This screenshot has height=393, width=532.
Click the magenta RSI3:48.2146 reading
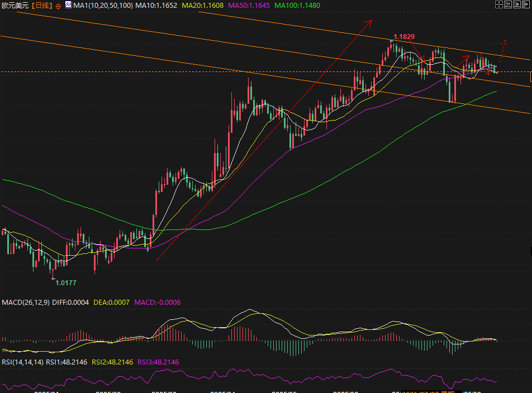158,362
